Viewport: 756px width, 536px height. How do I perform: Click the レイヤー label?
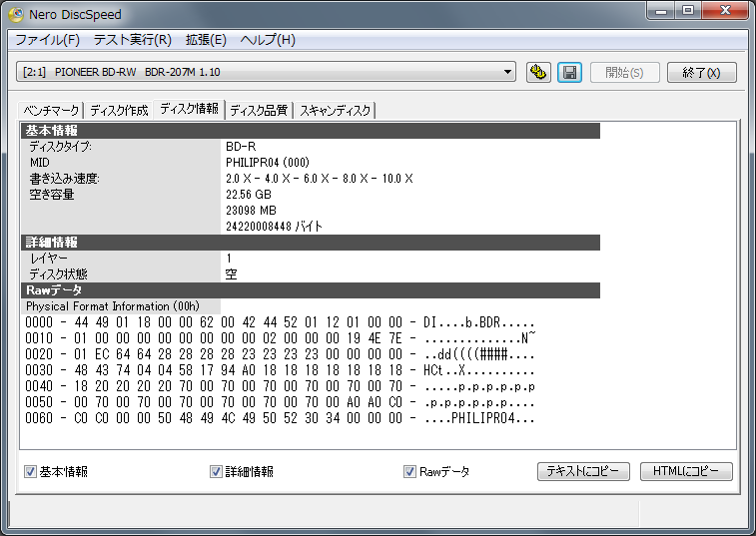tap(49, 259)
